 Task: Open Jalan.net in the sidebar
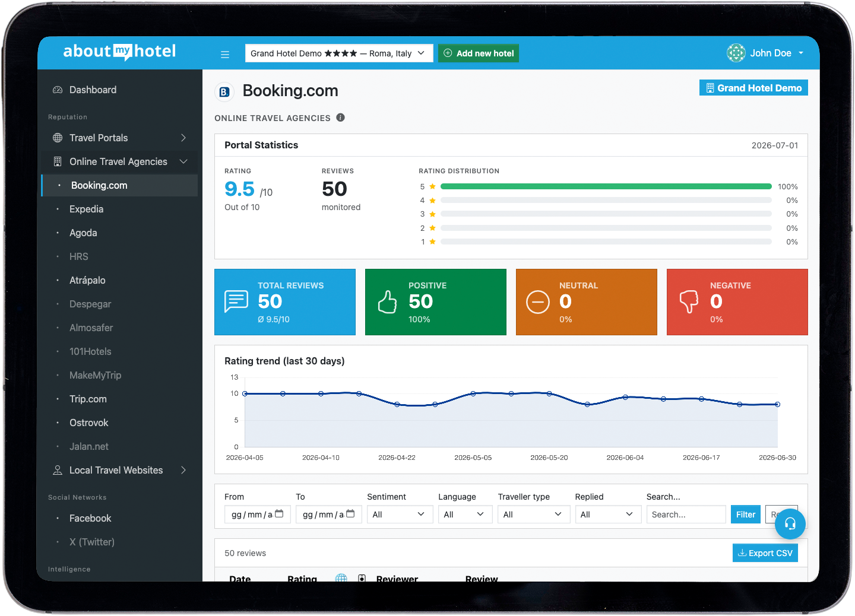click(x=119, y=446)
